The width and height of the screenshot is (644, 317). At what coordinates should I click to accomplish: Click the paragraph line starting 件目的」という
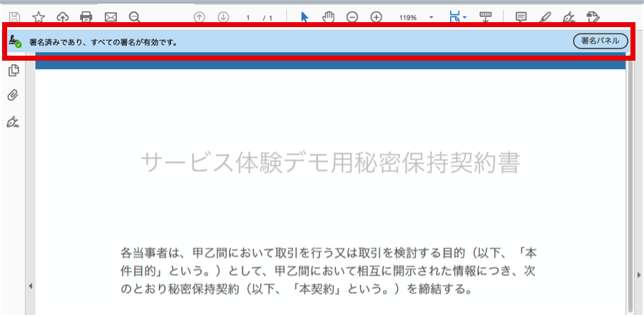(x=329, y=271)
